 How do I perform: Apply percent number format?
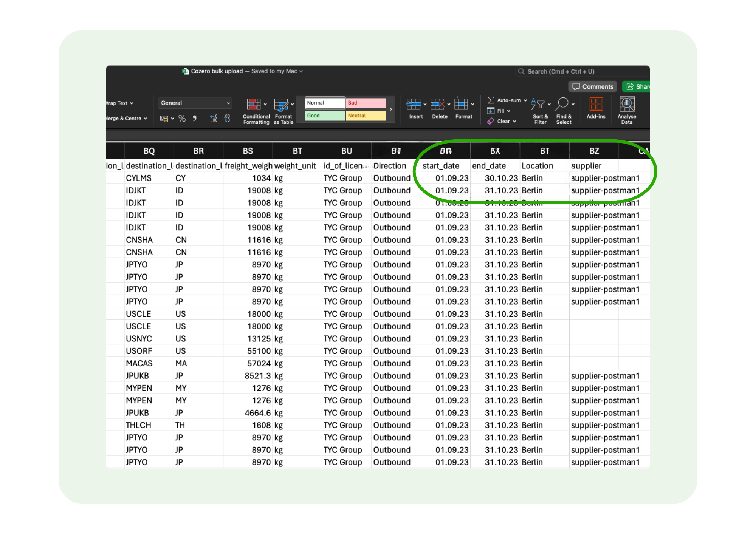pos(182,118)
